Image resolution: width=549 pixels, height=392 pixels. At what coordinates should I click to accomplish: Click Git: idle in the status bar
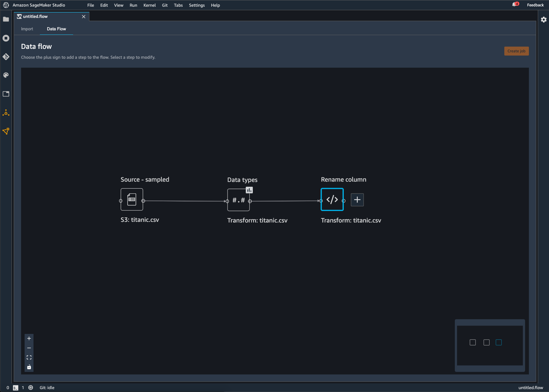[x=47, y=388]
